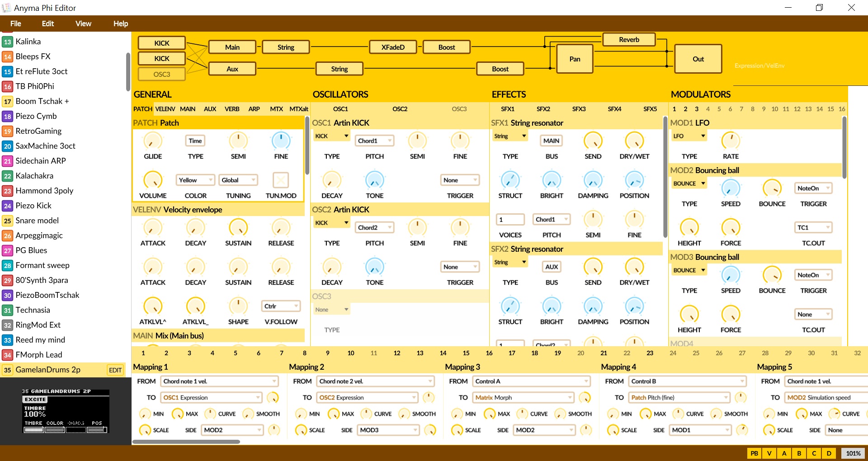
Task: Select modulator tab number 4
Action: [708, 109]
